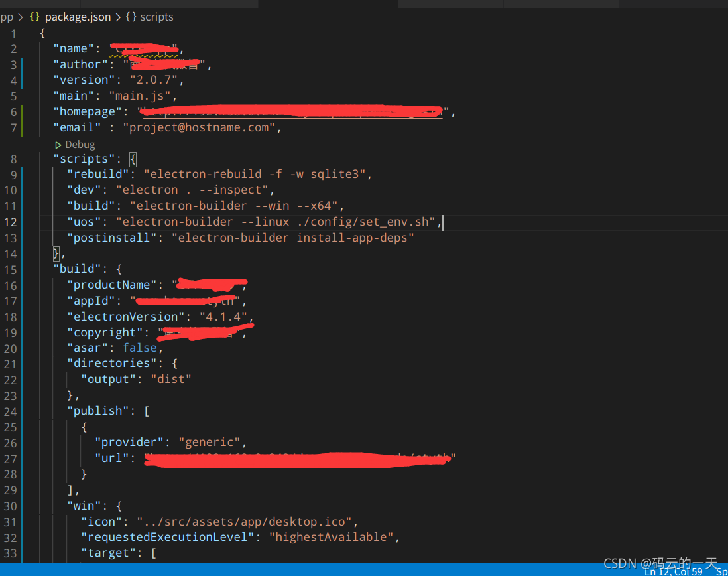Click the "directories" key

coord(112,363)
